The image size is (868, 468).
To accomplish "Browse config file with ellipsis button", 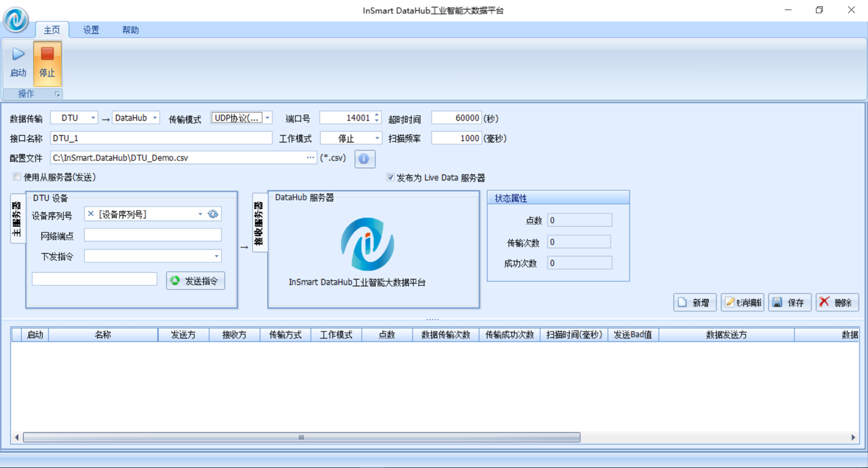I will 310,158.
